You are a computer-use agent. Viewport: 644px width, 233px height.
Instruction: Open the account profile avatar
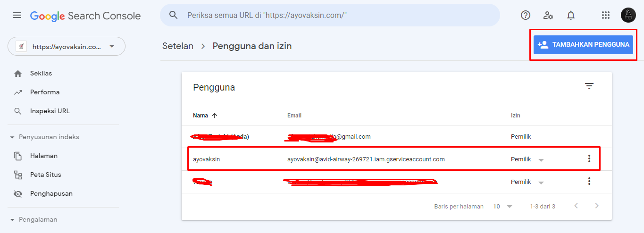coord(628,15)
